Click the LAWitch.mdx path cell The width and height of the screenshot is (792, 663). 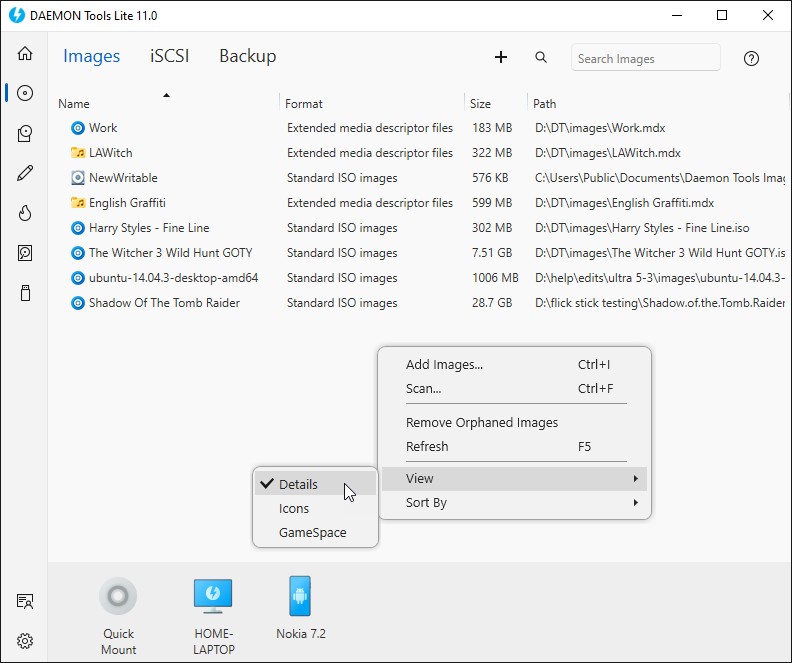[x=608, y=152]
